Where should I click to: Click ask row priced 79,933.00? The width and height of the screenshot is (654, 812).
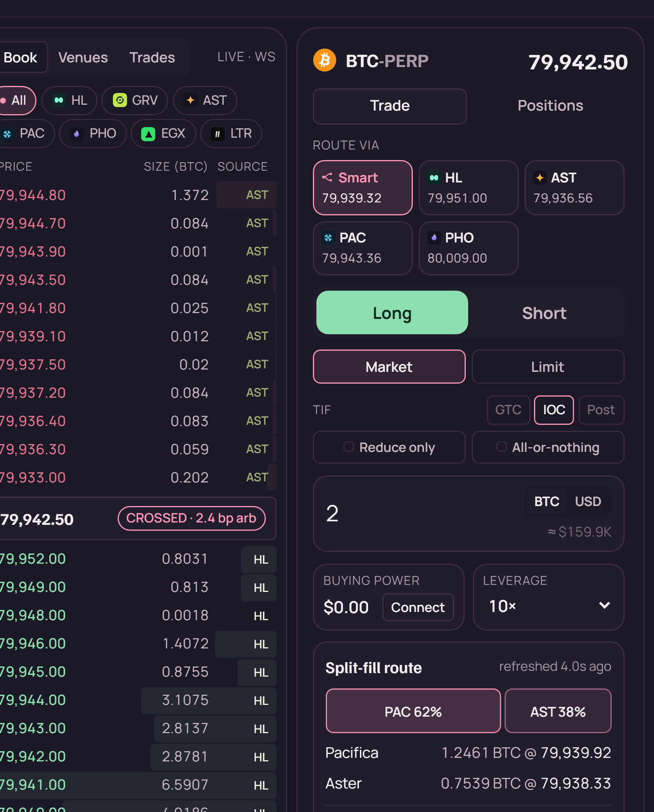click(x=137, y=477)
